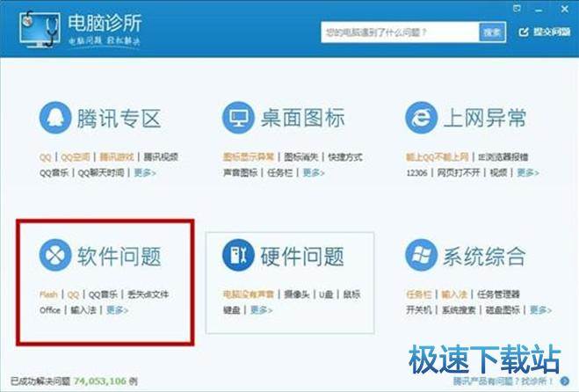Open 腾讯视频 link
The image size is (579, 392).
click(x=161, y=157)
